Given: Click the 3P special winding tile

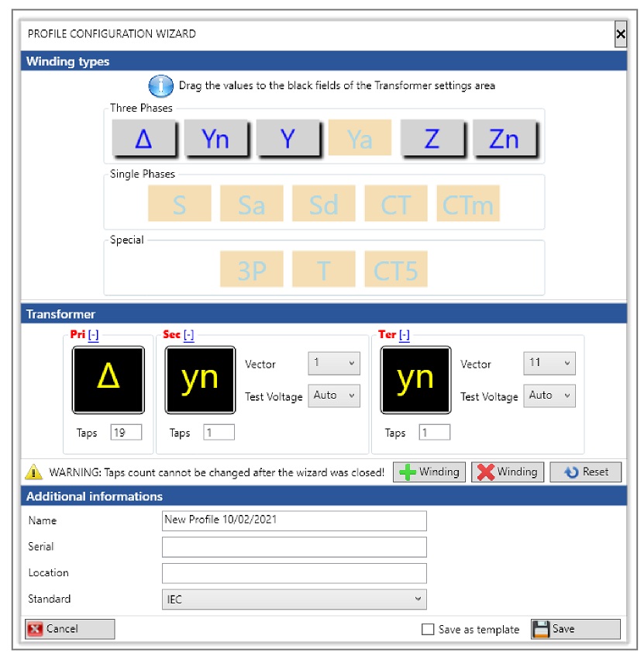Looking at the screenshot, I should [x=252, y=269].
